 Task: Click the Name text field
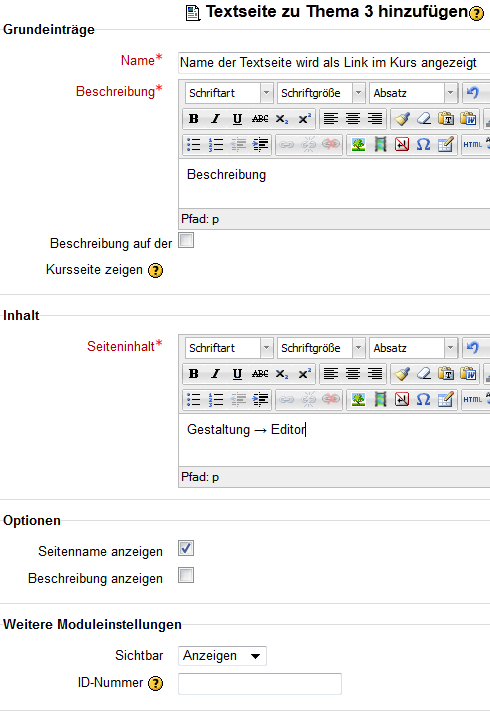(x=334, y=63)
